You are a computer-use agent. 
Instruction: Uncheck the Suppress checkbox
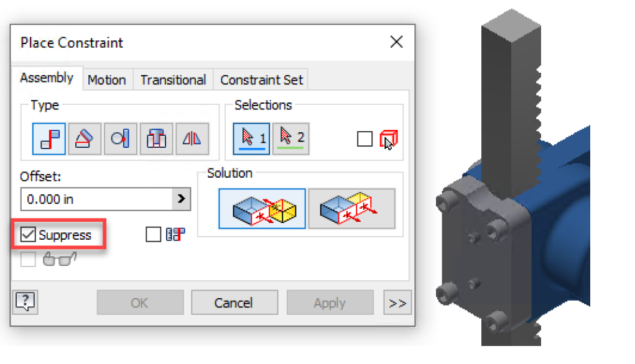pyautogui.click(x=28, y=234)
